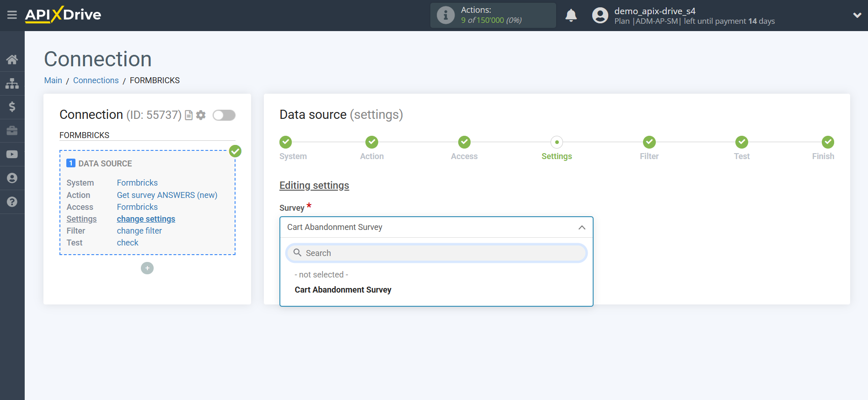Select the '- not selected -' option
The image size is (868, 400).
point(321,275)
